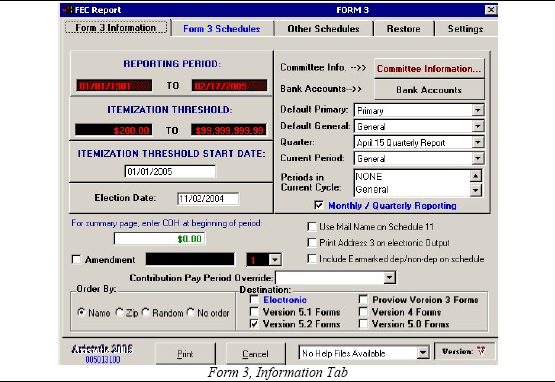Open the Other Schedules tab
The width and height of the screenshot is (555, 382).
point(323,29)
